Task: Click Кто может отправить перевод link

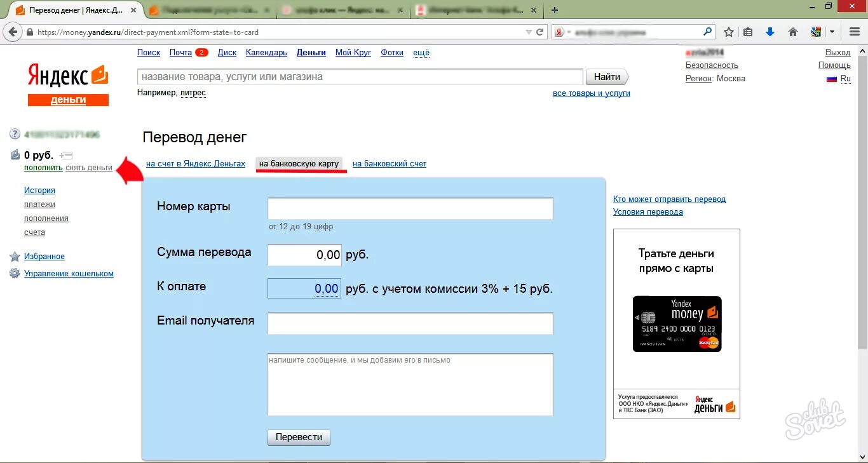Action: coord(669,199)
